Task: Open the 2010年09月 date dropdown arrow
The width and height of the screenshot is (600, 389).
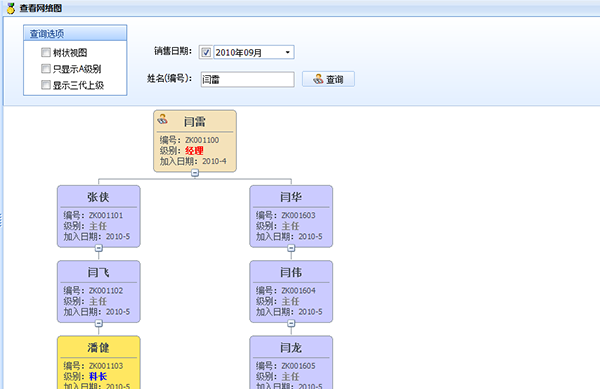Action: point(288,52)
